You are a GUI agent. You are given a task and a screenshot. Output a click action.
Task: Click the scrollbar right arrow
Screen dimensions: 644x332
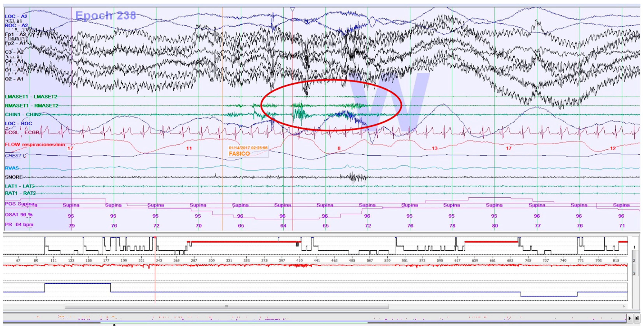(624, 306)
